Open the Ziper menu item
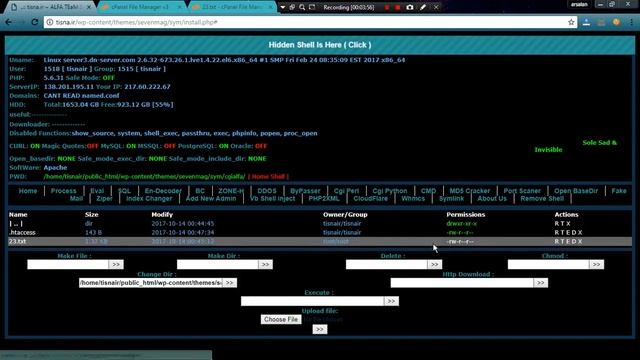Image resolution: width=640 pixels, height=360 pixels. 104,198
